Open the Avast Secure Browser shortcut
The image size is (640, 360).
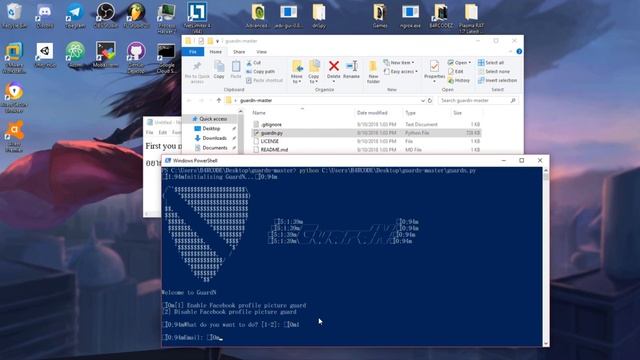pos(14,98)
